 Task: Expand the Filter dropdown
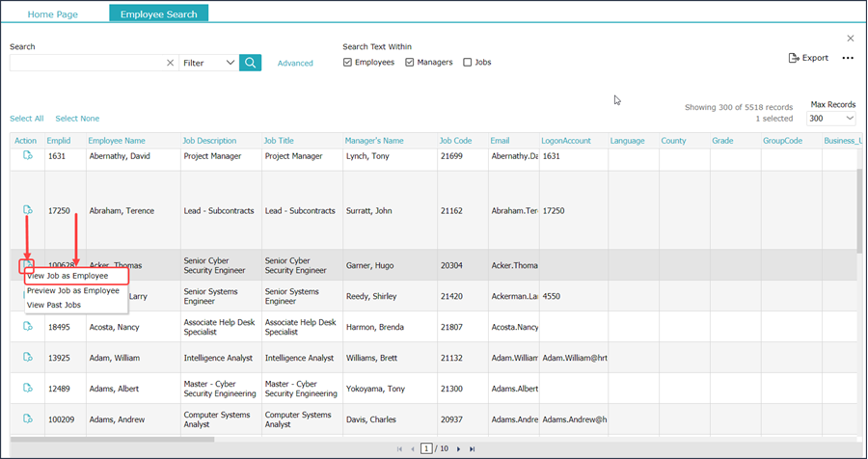pos(208,63)
